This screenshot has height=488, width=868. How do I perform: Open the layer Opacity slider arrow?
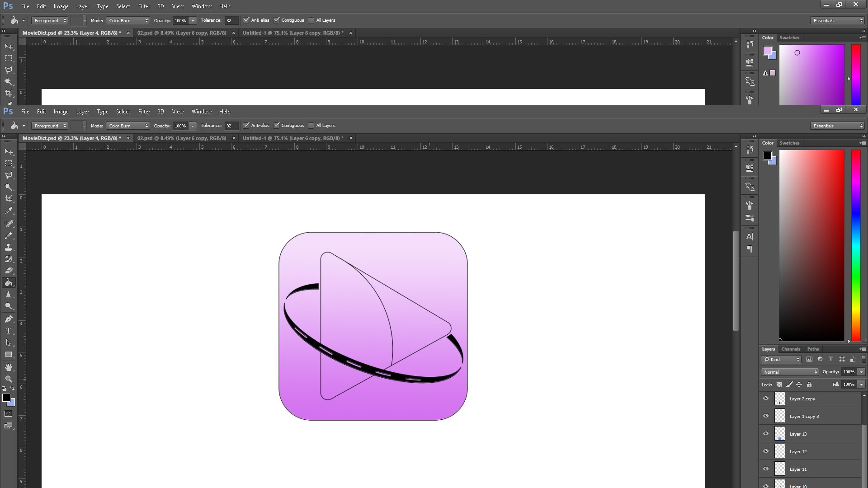861,372
